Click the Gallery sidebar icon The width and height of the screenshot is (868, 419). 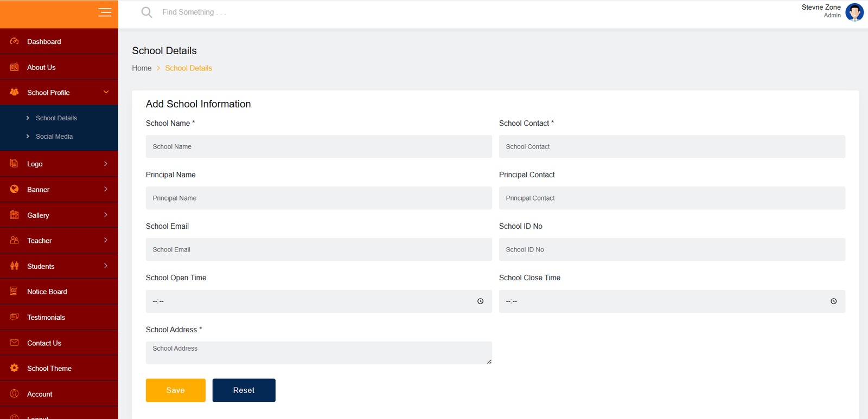click(15, 215)
